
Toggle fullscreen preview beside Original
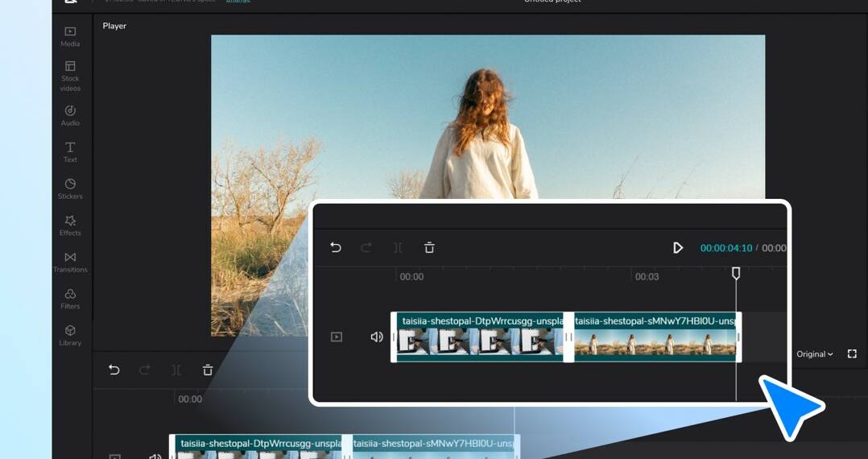coord(852,354)
